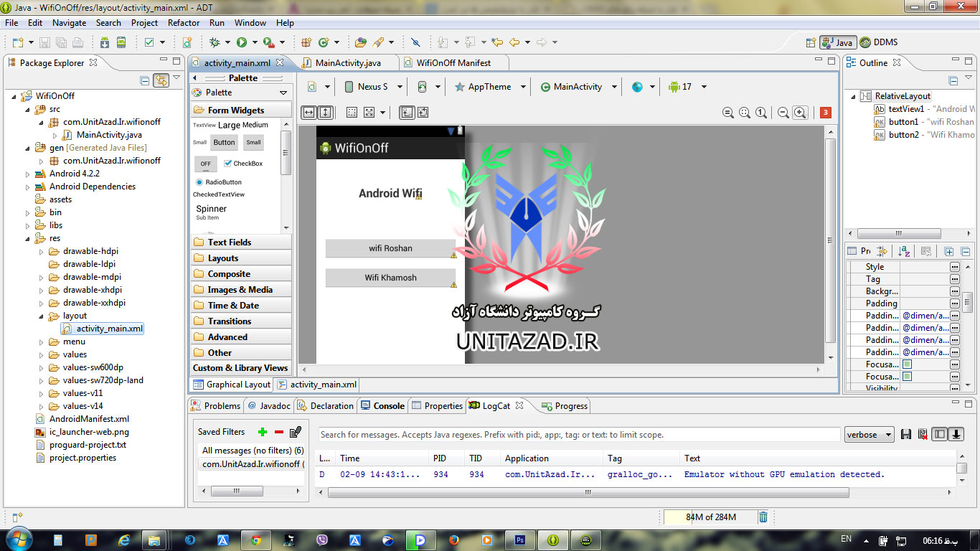Click the heap garbage collector trash icon
Screen dimensions: 980x551
763,517
